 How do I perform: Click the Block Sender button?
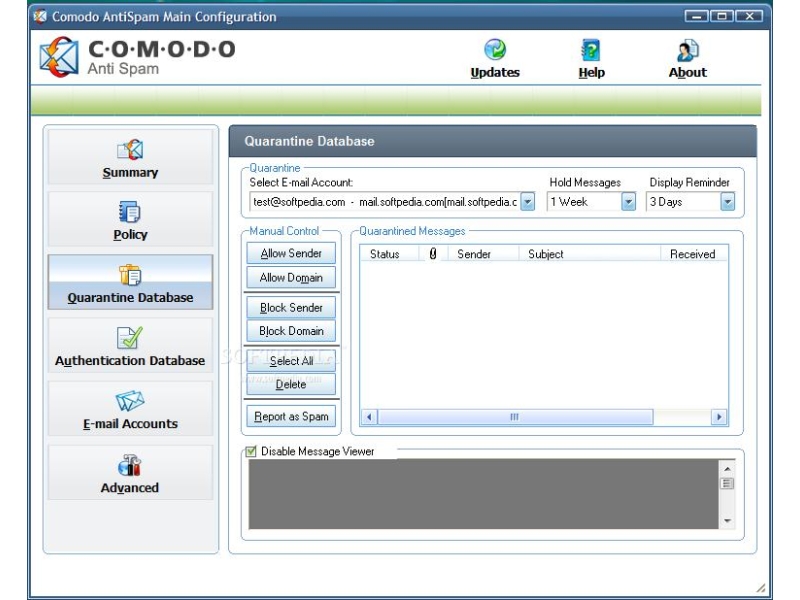(291, 308)
